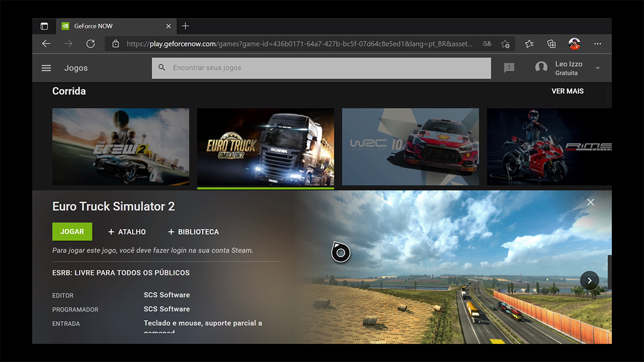Add game to BIBLIOTECA
This screenshot has height=362, width=644.
193,232
